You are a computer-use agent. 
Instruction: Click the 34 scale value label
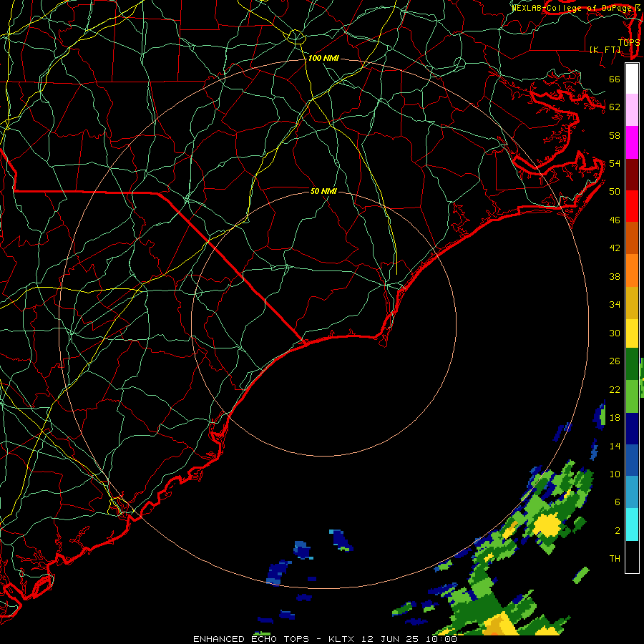click(615, 305)
